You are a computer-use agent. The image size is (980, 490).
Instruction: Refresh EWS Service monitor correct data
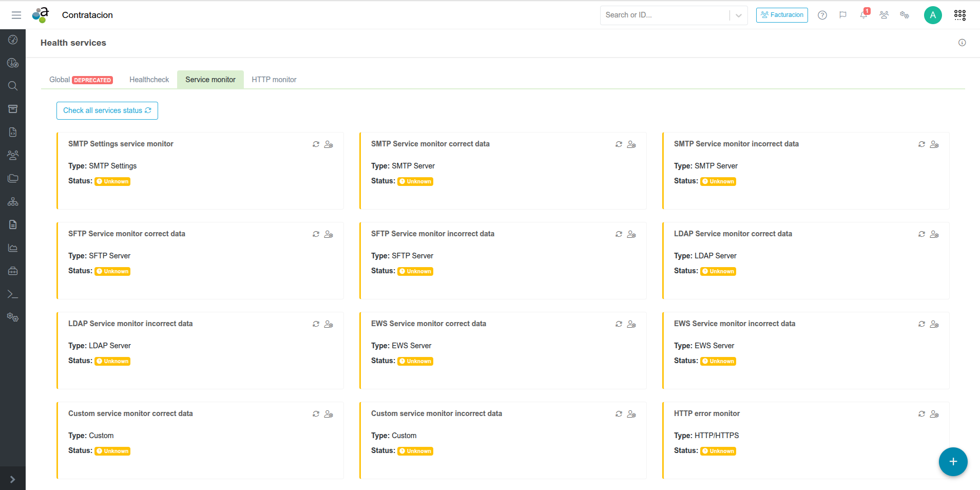pos(619,324)
